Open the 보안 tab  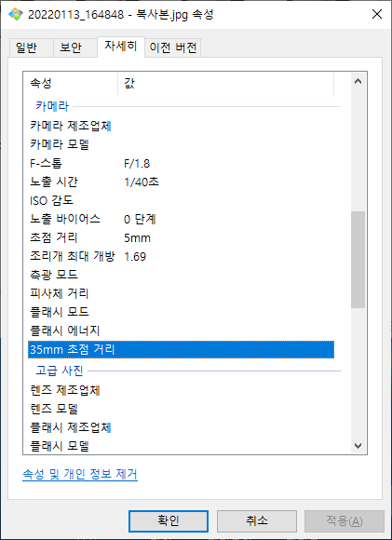pyautogui.click(x=74, y=47)
